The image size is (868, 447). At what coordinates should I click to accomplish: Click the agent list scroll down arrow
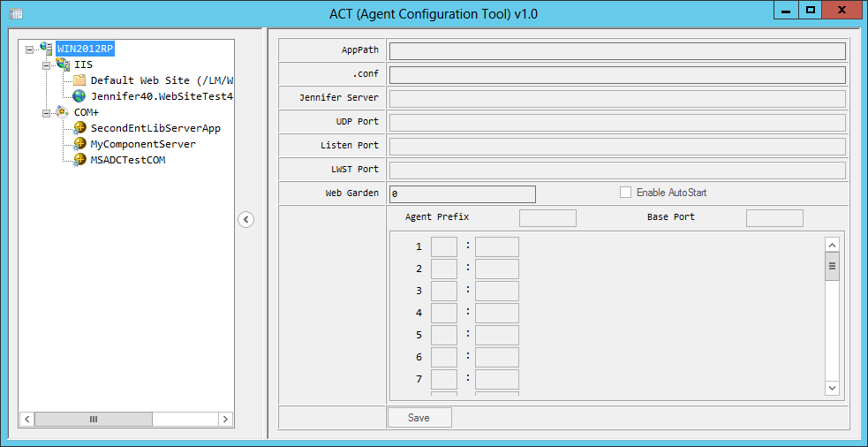coord(832,388)
